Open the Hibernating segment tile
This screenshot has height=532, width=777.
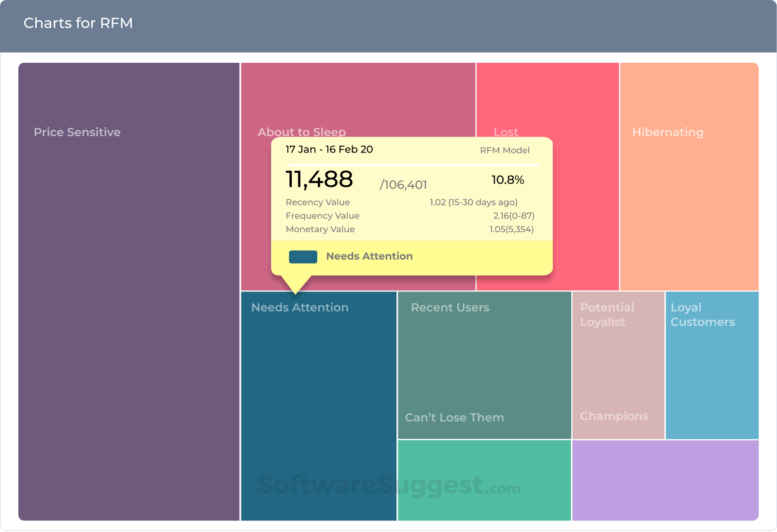667,132
